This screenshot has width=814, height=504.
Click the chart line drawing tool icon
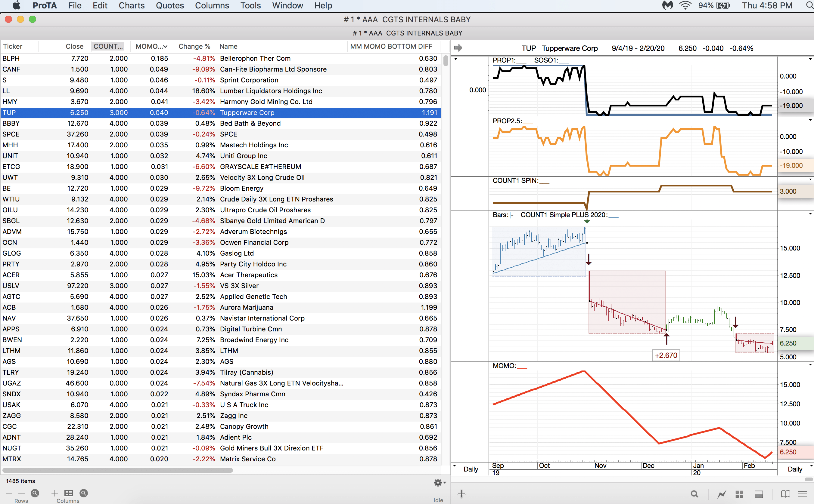722,494
